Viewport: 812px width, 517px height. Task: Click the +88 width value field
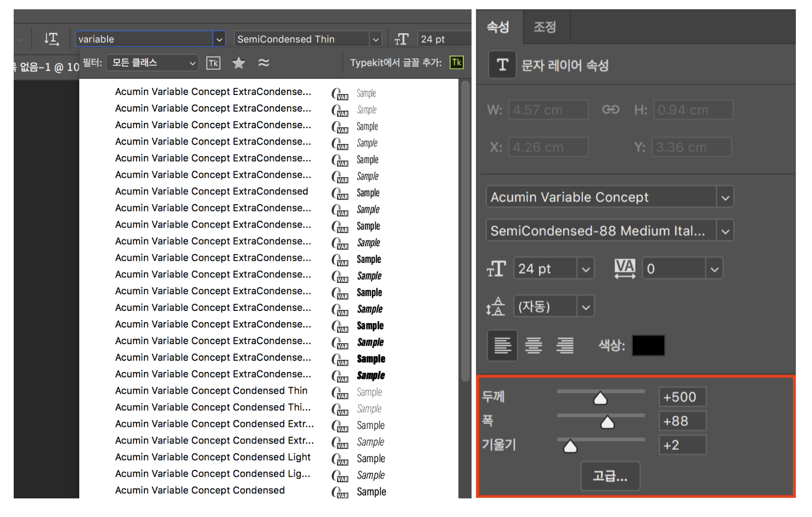point(682,421)
